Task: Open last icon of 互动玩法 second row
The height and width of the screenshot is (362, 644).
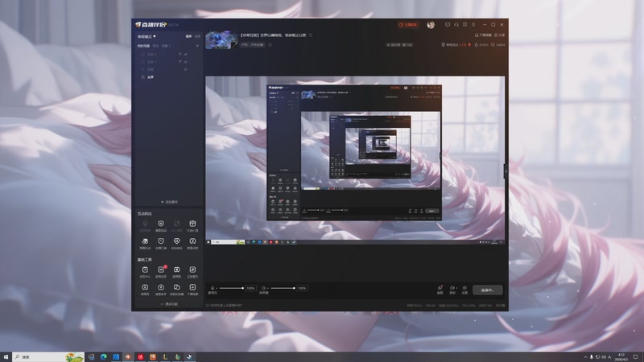Action: tap(192, 241)
